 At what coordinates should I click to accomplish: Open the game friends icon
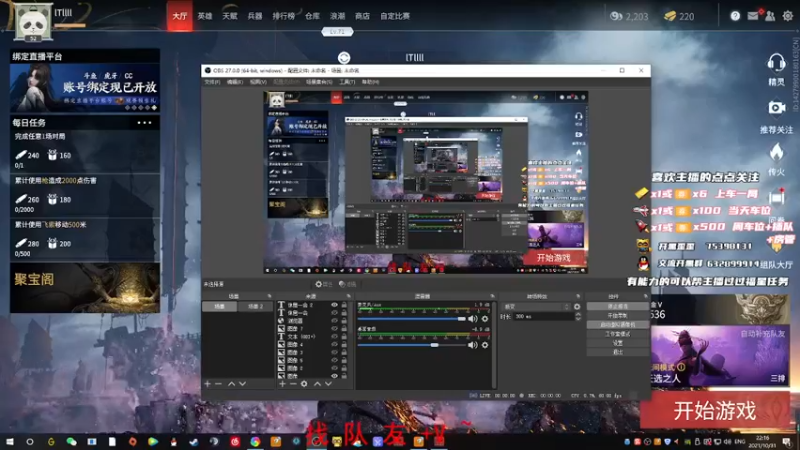[770, 16]
